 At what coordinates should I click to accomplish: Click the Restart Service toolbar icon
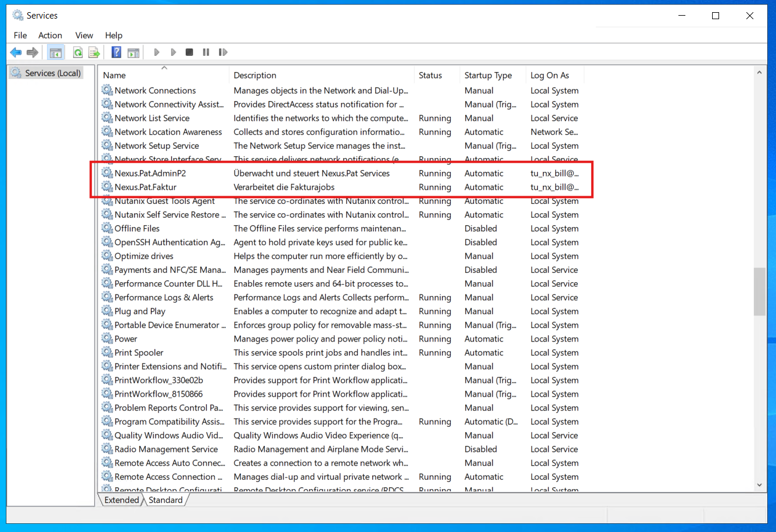coord(223,52)
